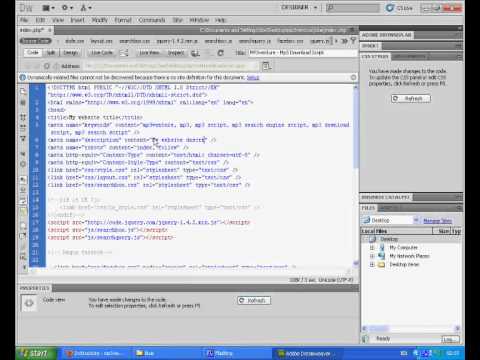480x360 pixels.
Task: Toggle the Inspect mode button
Action: click(x=176, y=53)
